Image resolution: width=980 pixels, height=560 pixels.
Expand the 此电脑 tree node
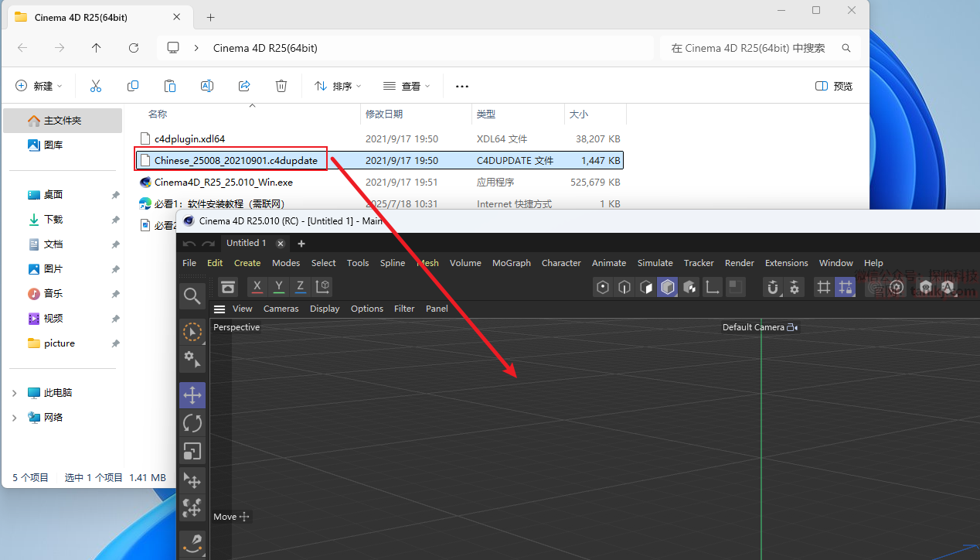coord(14,393)
